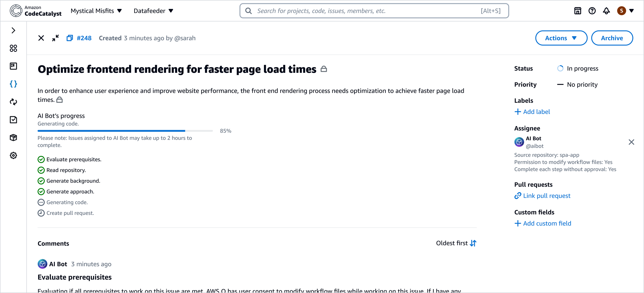The height and width of the screenshot is (293, 644).
Task: Click the AI Bot progress bar
Action: point(125,131)
